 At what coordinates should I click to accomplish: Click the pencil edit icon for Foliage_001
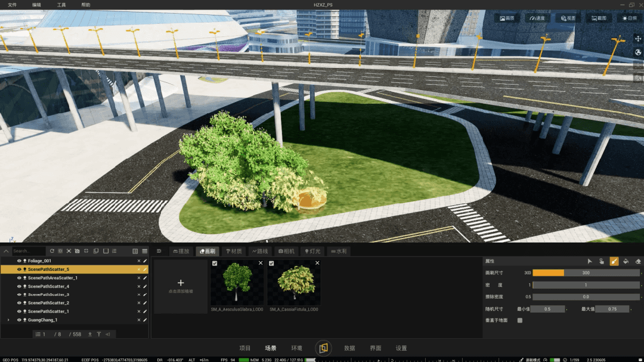[x=145, y=261]
